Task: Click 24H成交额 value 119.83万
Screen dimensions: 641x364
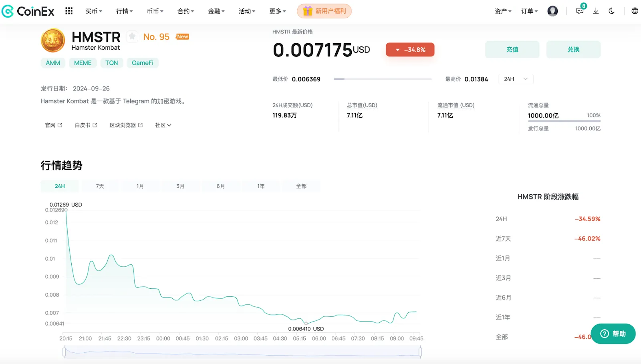Action: [x=284, y=115]
